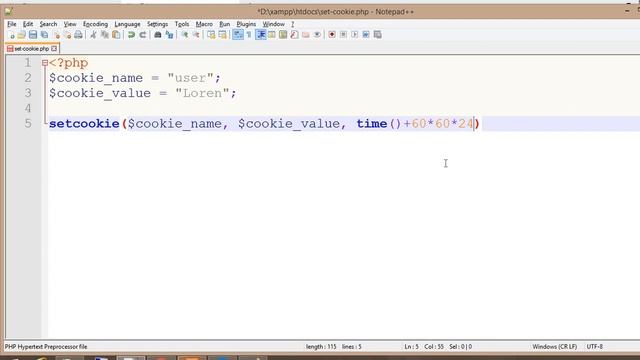Click line number 4 in the margin
Viewport: 640px width, 360px height.
click(28, 108)
